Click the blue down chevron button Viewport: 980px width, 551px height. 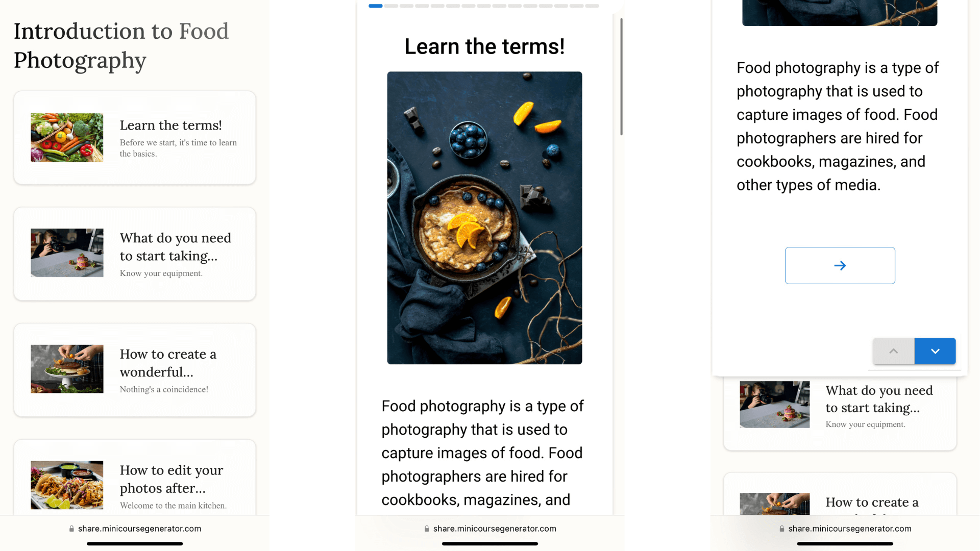pyautogui.click(x=935, y=351)
